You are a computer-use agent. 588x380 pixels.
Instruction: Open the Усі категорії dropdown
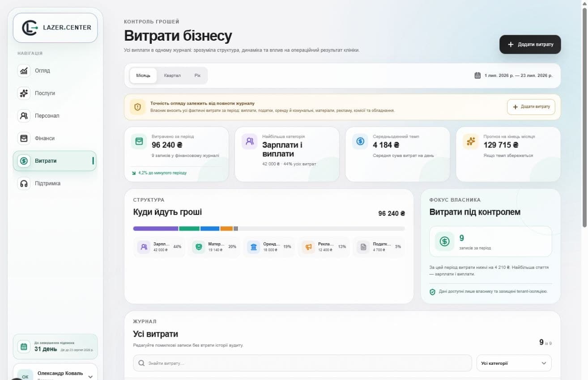[x=514, y=363]
